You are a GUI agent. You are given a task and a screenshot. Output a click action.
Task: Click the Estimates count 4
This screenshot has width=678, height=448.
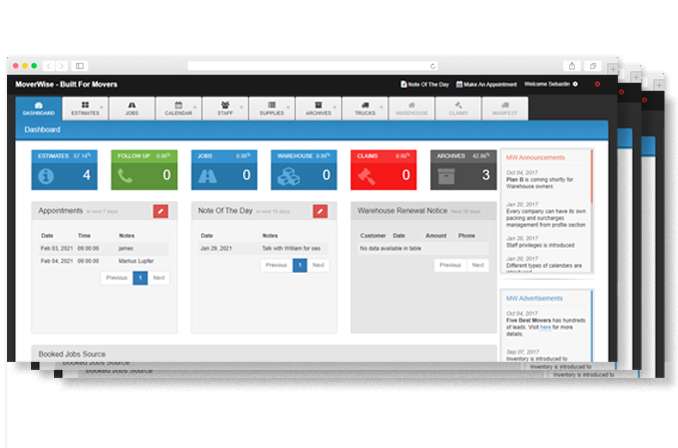click(x=86, y=175)
